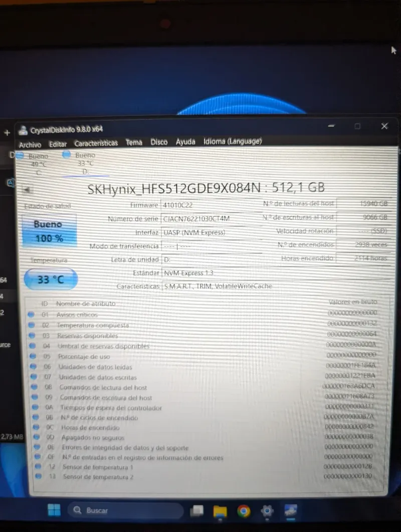
Task: Click the CrystalDiskInfo title bar icon
Action: pos(23,130)
